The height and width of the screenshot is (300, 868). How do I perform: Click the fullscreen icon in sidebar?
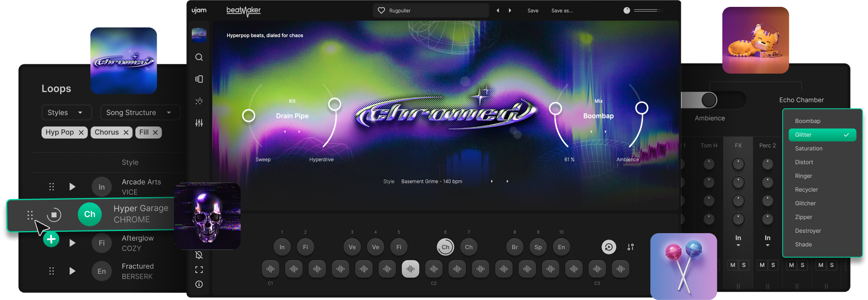199,270
